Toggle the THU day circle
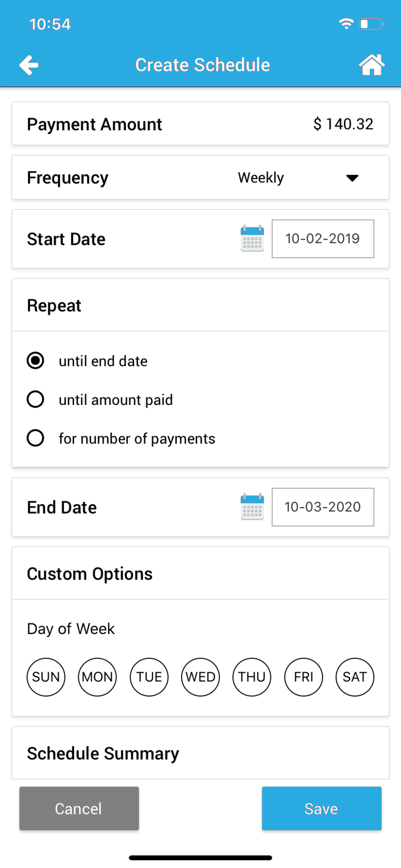Image resolution: width=401 pixels, height=868 pixels. point(252,677)
